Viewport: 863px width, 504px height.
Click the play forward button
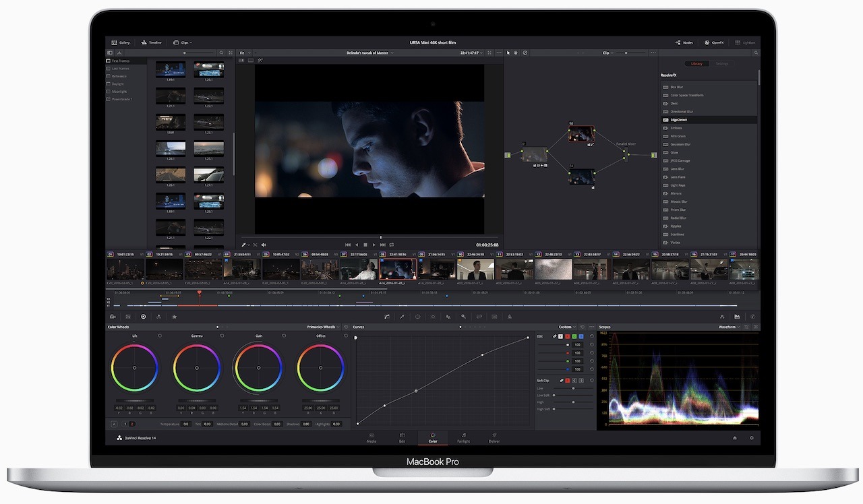pyautogui.click(x=374, y=245)
